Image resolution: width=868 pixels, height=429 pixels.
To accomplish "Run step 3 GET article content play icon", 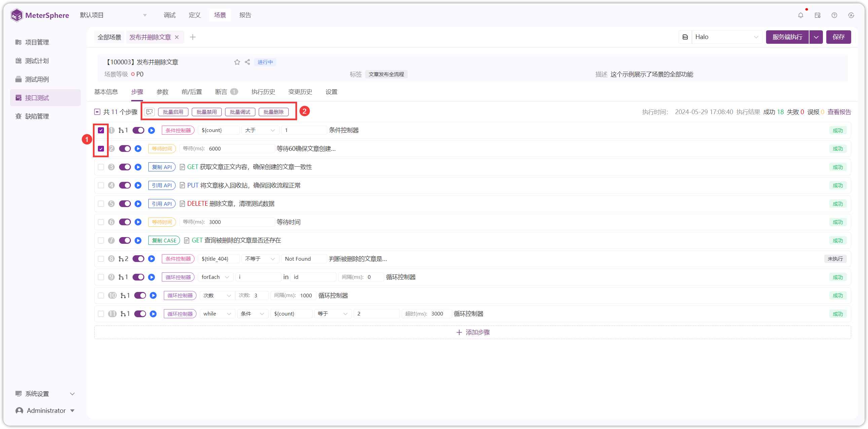I will (138, 167).
